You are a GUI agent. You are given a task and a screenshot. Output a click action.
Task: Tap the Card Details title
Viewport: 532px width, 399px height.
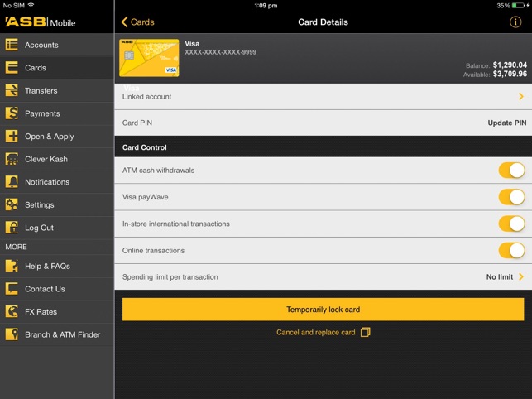[x=323, y=22]
